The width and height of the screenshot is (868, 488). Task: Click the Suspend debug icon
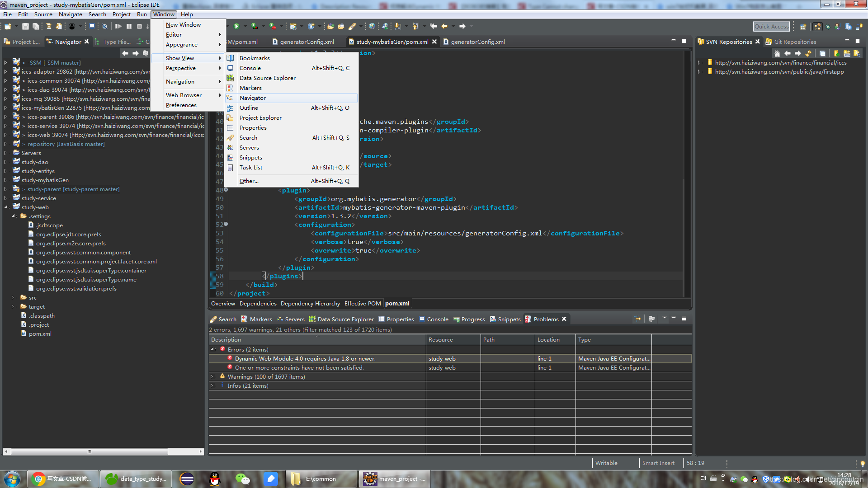[129, 26]
